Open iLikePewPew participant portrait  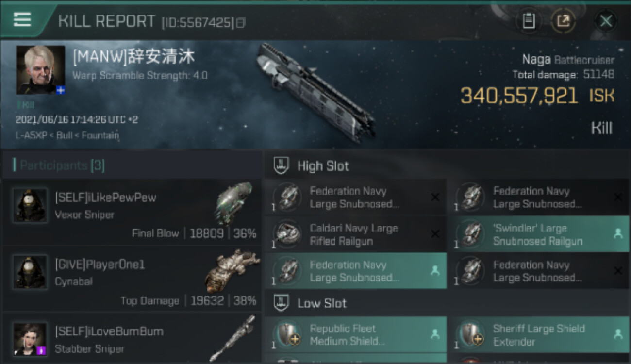(x=30, y=205)
